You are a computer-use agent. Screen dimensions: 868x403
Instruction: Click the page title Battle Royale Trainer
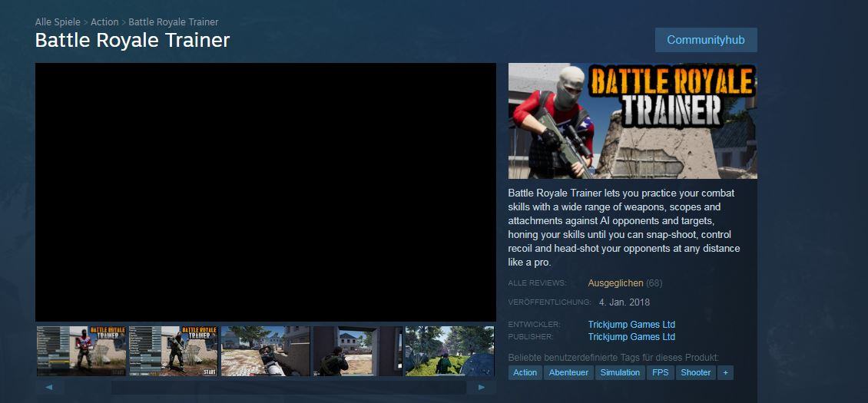(132, 41)
